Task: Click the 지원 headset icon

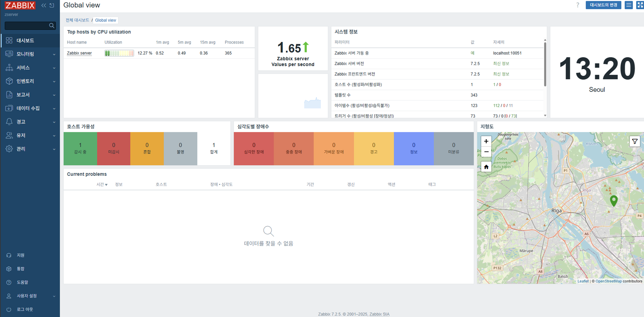Action: pos(9,255)
